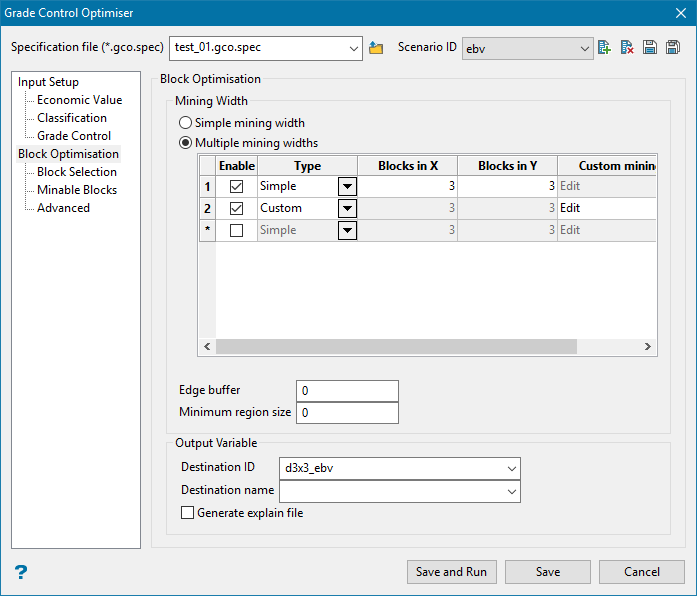Select Minable Blocks in the sidebar tree
Screen dimensions: 697x596
[x=77, y=190]
